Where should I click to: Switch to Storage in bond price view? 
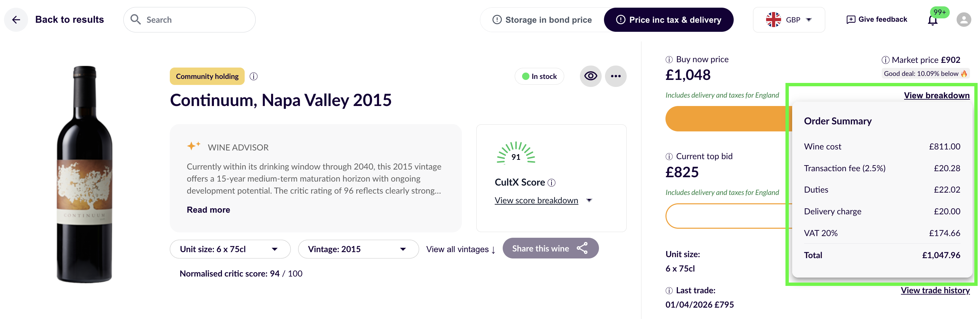pos(543,19)
